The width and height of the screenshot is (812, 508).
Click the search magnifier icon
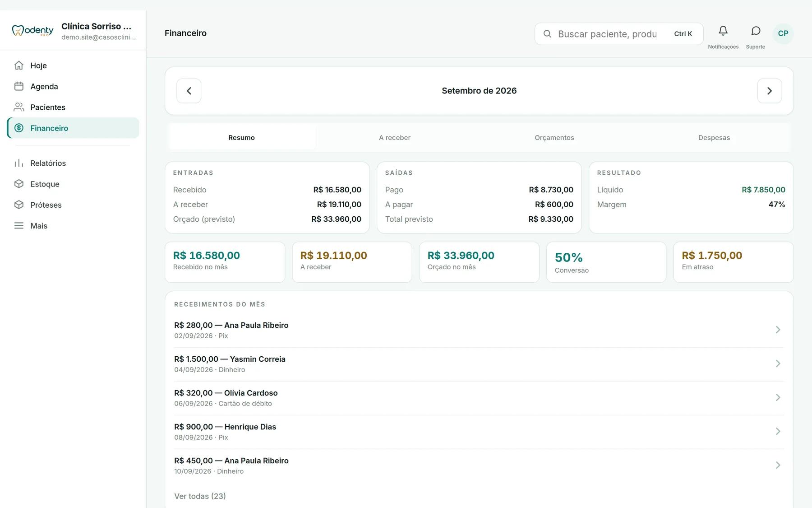click(547, 34)
